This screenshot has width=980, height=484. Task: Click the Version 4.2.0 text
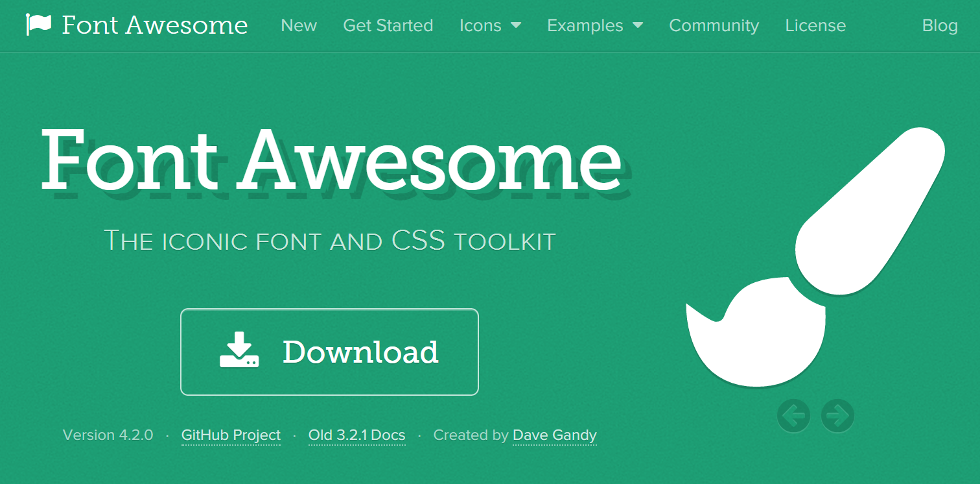click(108, 435)
